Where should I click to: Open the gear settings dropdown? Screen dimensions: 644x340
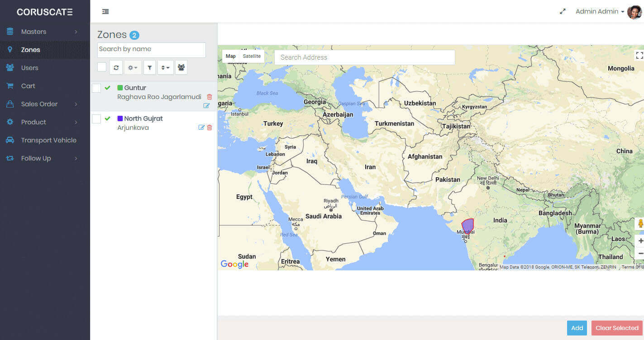click(x=133, y=67)
